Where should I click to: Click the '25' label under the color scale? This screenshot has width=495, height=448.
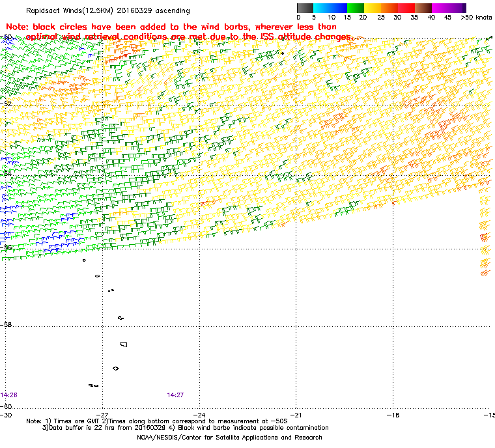(381, 18)
